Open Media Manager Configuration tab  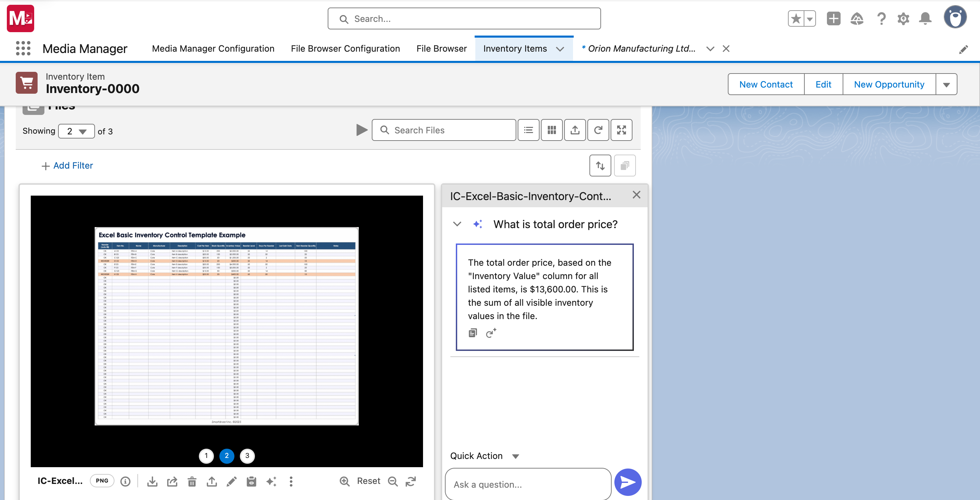pos(213,49)
